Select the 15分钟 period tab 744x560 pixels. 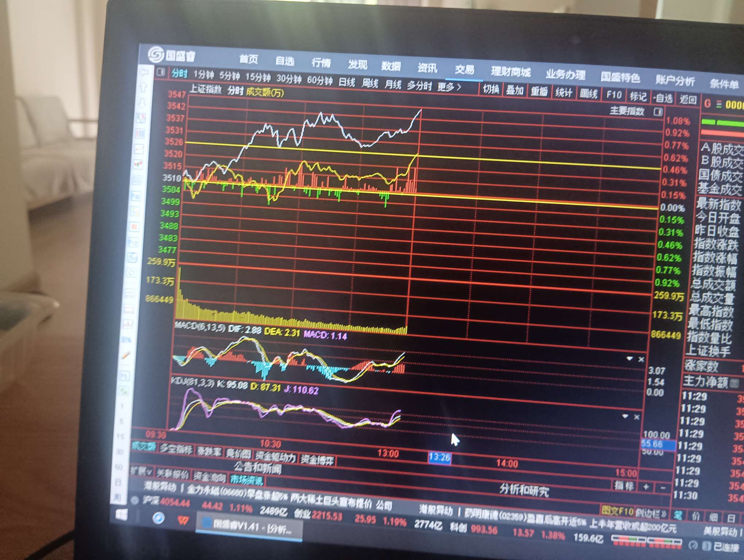(258, 77)
